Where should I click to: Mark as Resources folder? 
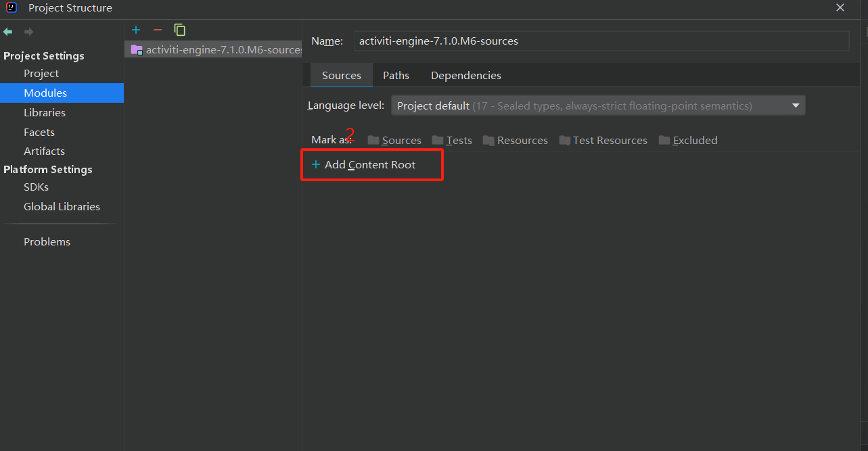click(515, 141)
